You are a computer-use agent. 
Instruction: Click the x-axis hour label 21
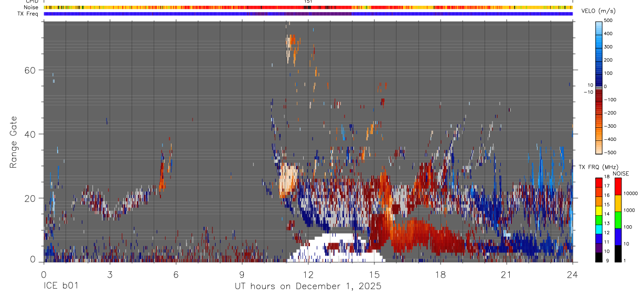(x=507, y=274)
